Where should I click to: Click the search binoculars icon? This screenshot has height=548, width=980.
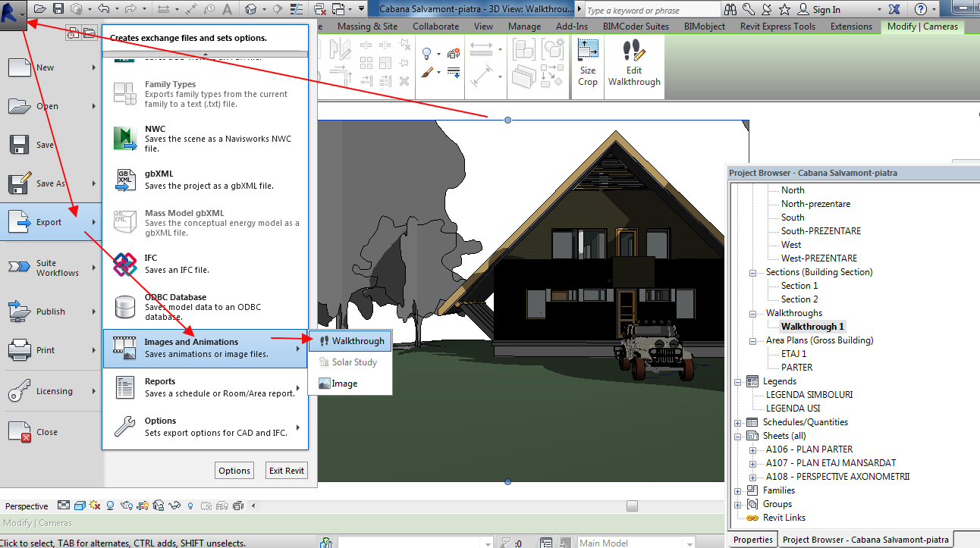(x=730, y=9)
